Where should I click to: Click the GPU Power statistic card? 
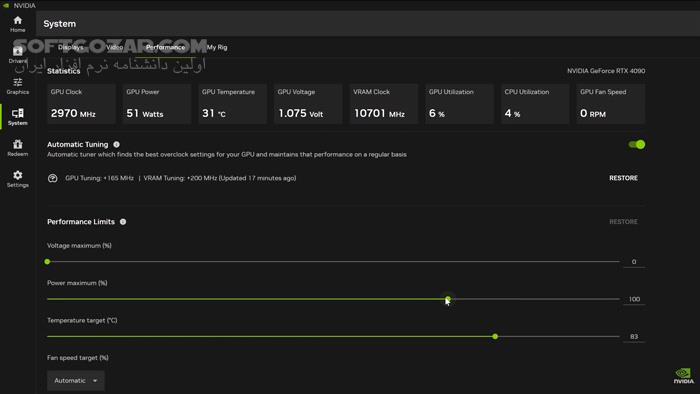pyautogui.click(x=157, y=104)
